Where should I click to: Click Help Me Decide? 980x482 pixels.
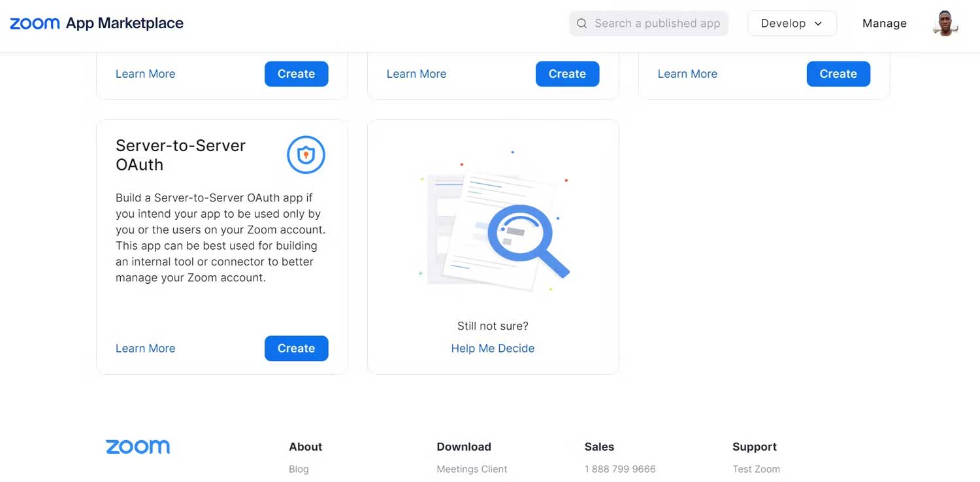tap(493, 348)
